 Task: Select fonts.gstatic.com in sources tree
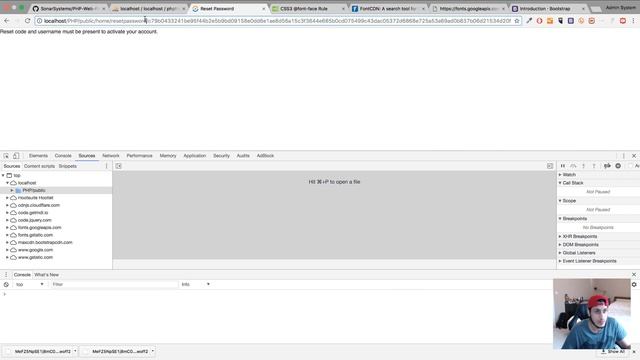pyautogui.click(x=35, y=235)
